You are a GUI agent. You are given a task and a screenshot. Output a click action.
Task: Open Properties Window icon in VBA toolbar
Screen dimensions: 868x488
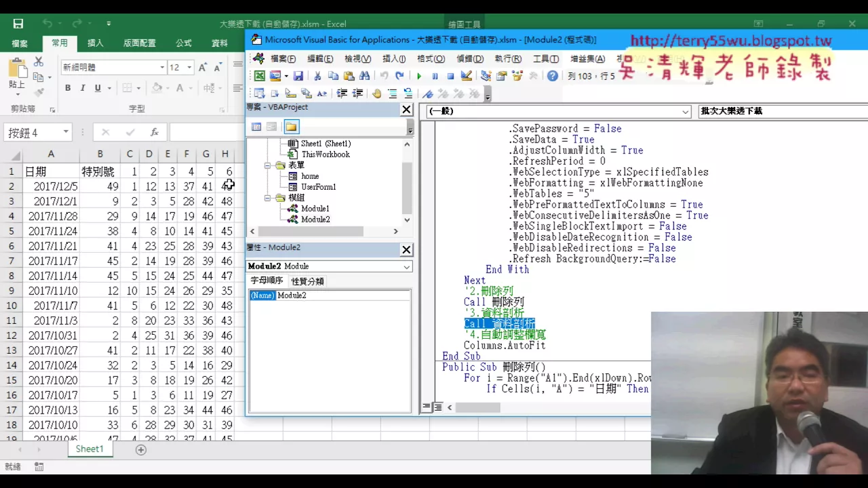(502, 76)
